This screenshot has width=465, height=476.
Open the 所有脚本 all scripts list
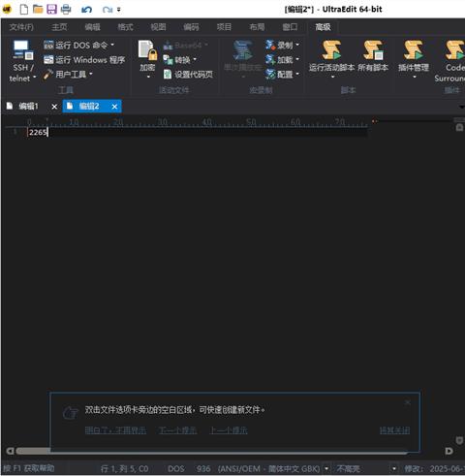point(373,55)
